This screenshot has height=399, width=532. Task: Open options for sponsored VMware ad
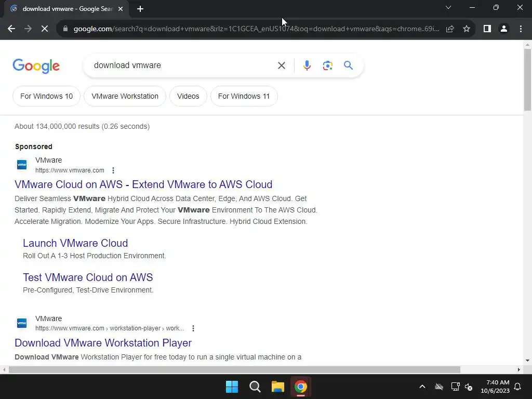[x=113, y=170]
